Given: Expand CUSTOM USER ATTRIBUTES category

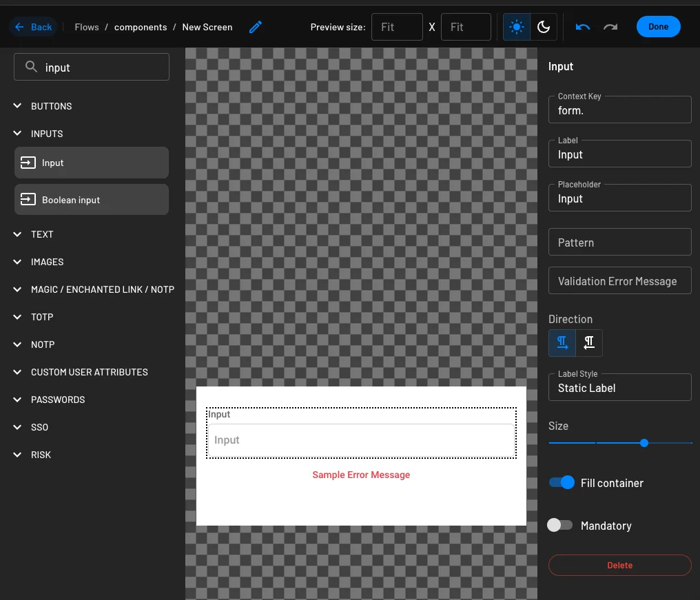Looking at the screenshot, I should (x=17, y=372).
